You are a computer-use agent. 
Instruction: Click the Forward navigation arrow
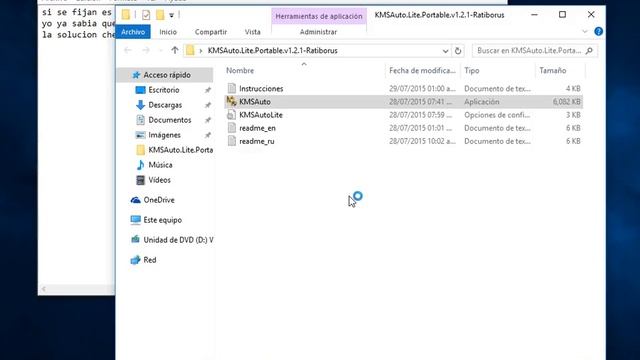(x=146, y=50)
